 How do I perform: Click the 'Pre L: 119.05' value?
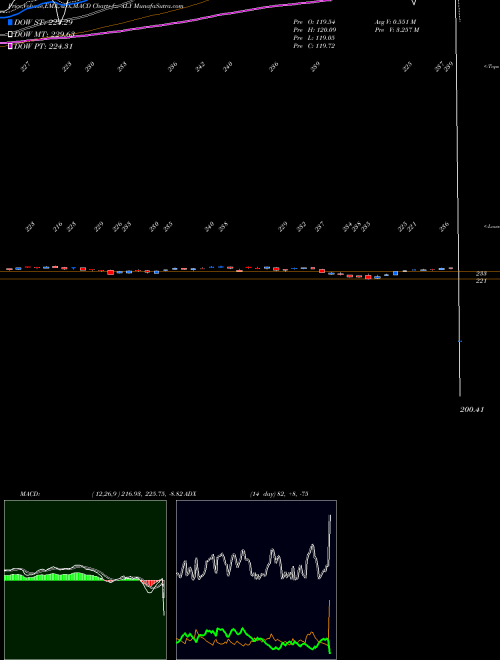(x=314, y=38)
